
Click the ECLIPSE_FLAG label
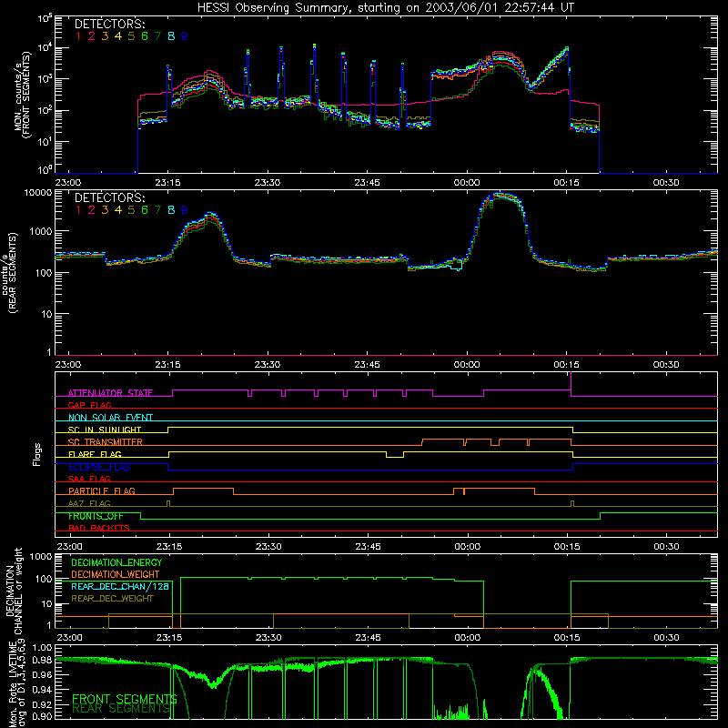click(x=99, y=467)
